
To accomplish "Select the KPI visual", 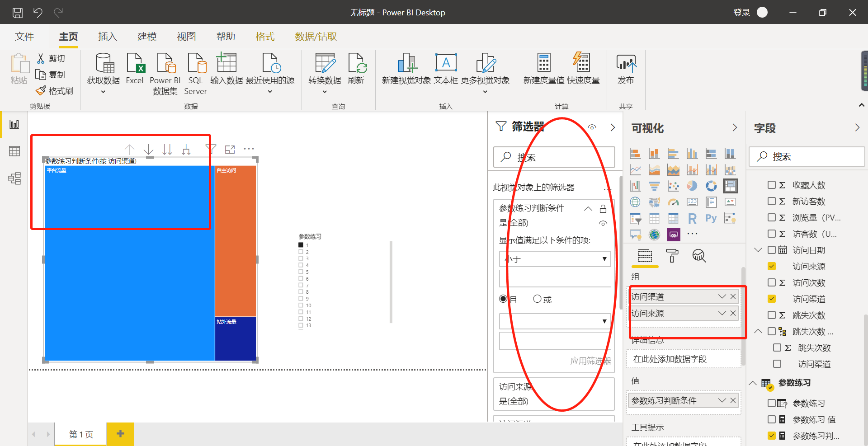I will (730, 202).
